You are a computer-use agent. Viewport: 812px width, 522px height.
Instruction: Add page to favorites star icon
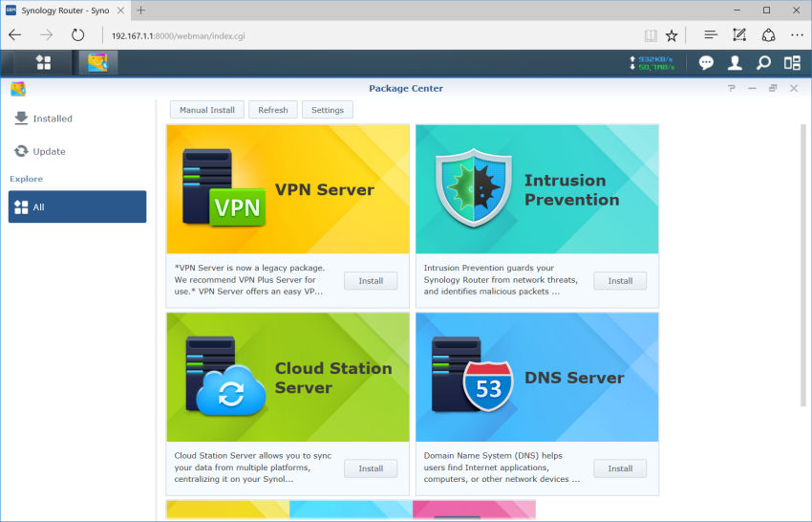[x=672, y=35]
